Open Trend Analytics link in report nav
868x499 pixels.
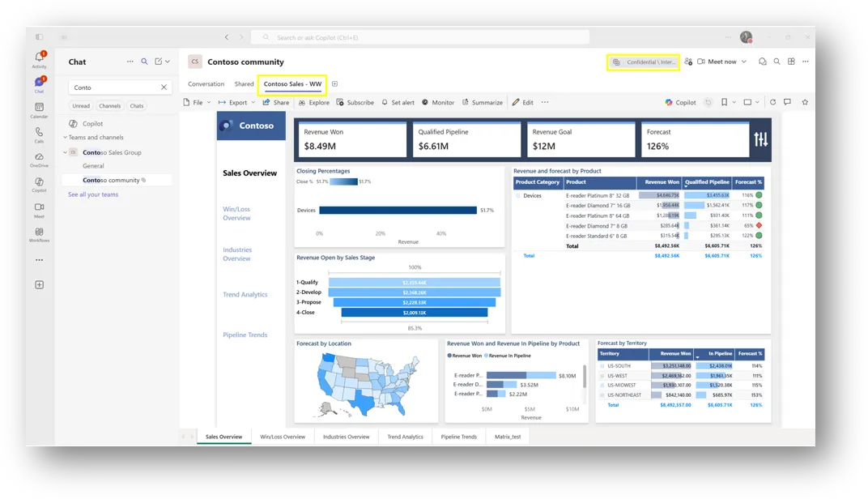[x=245, y=295]
